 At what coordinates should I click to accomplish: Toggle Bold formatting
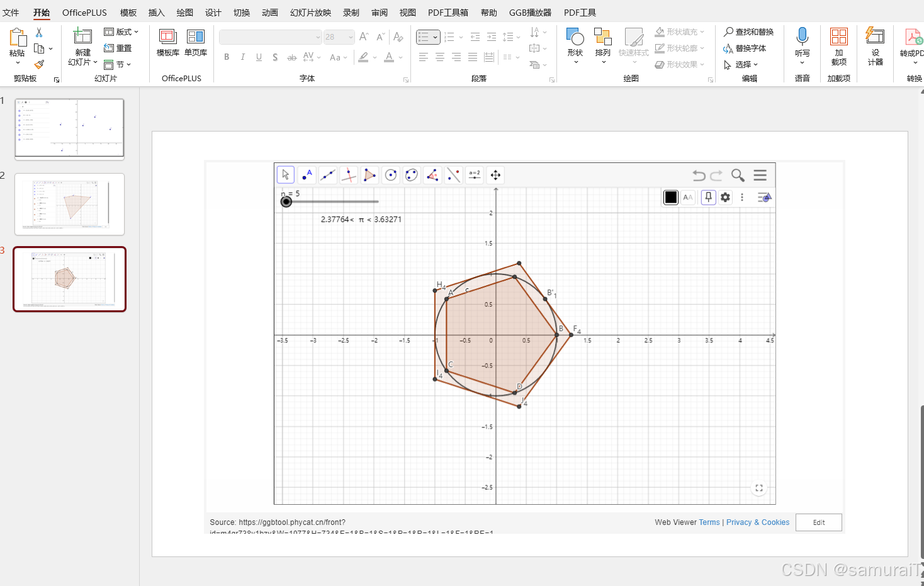[x=227, y=57]
